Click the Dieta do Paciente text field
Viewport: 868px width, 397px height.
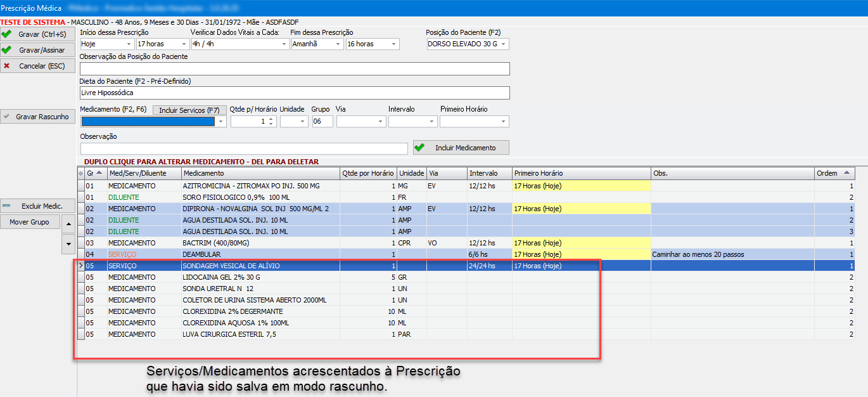295,93
